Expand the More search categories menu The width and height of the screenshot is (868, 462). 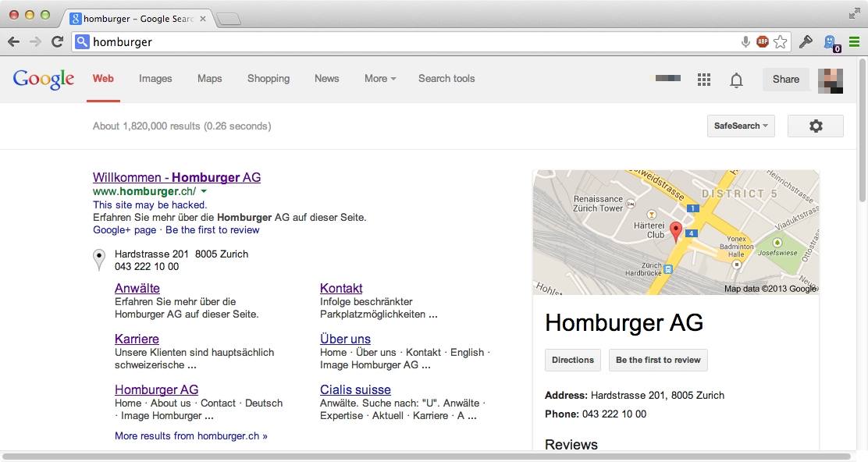tap(380, 79)
